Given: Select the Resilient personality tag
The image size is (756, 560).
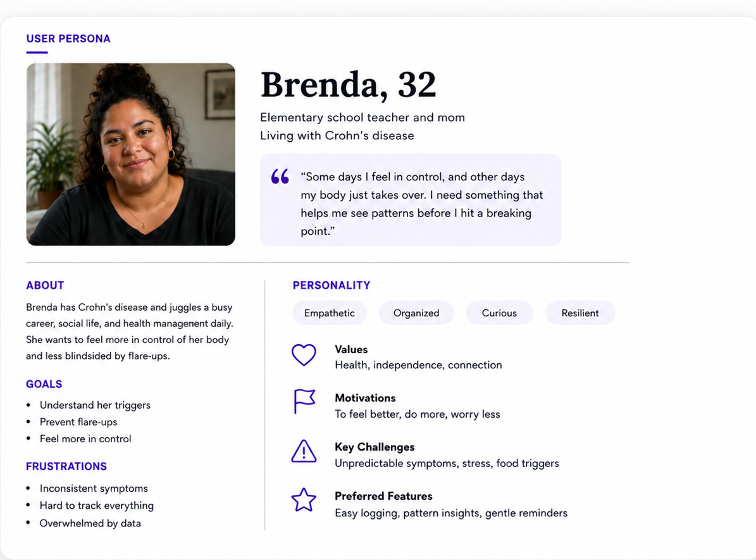Looking at the screenshot, I should (580, 313).
